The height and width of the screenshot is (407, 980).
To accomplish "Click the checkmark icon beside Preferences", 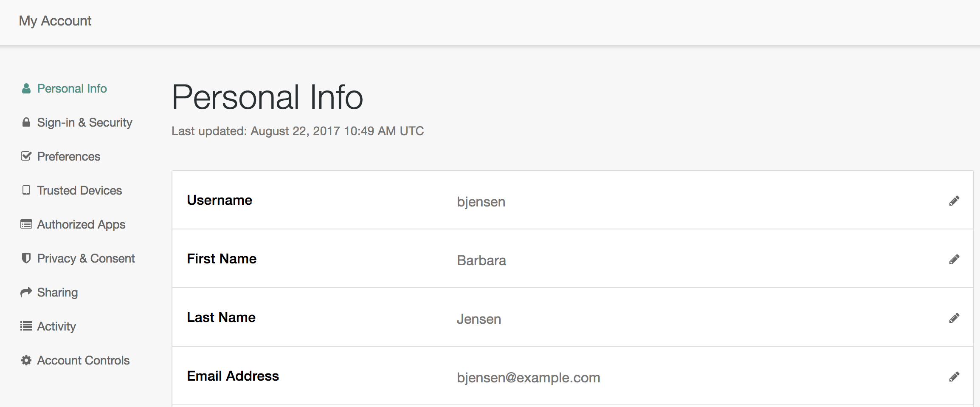I will coord(26,156).
